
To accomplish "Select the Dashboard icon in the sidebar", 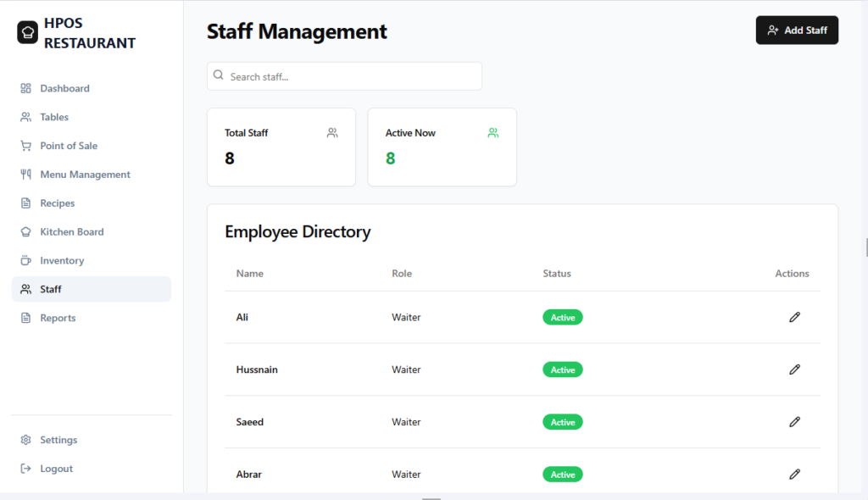I will pos(25,88).
